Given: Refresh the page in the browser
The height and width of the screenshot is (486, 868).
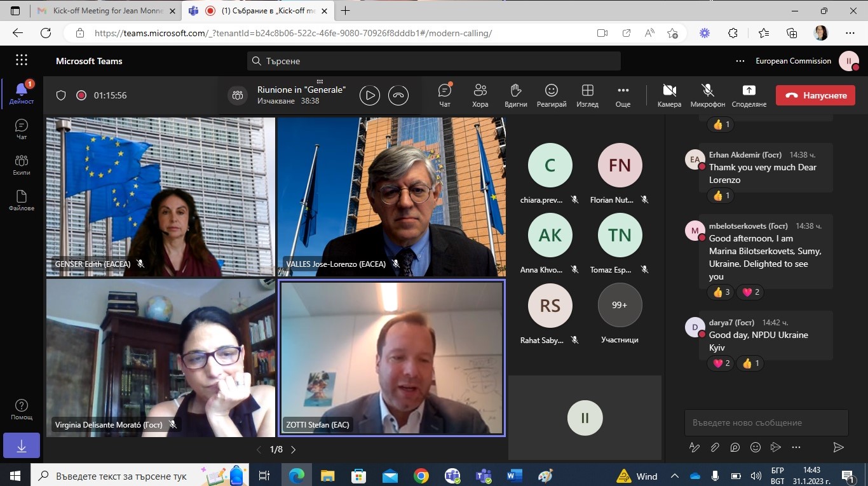Looking at the screenshot, I should pos(46,33).
